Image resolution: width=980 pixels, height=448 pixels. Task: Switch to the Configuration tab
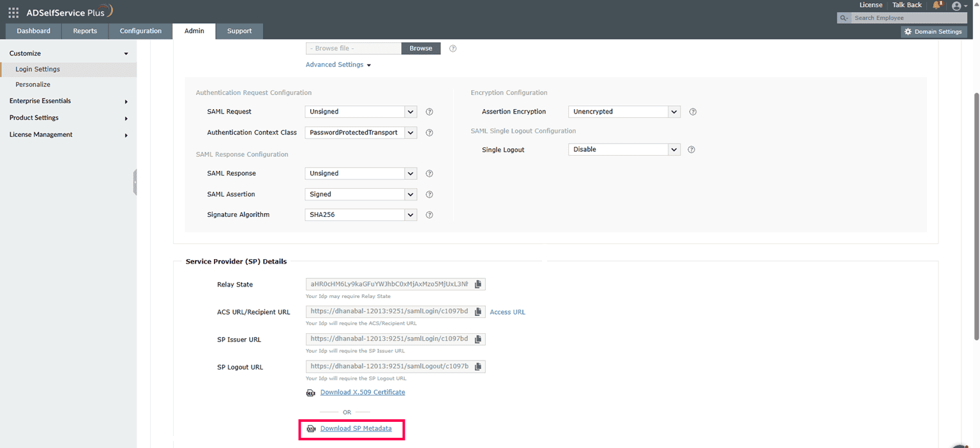tap(140, 31)
